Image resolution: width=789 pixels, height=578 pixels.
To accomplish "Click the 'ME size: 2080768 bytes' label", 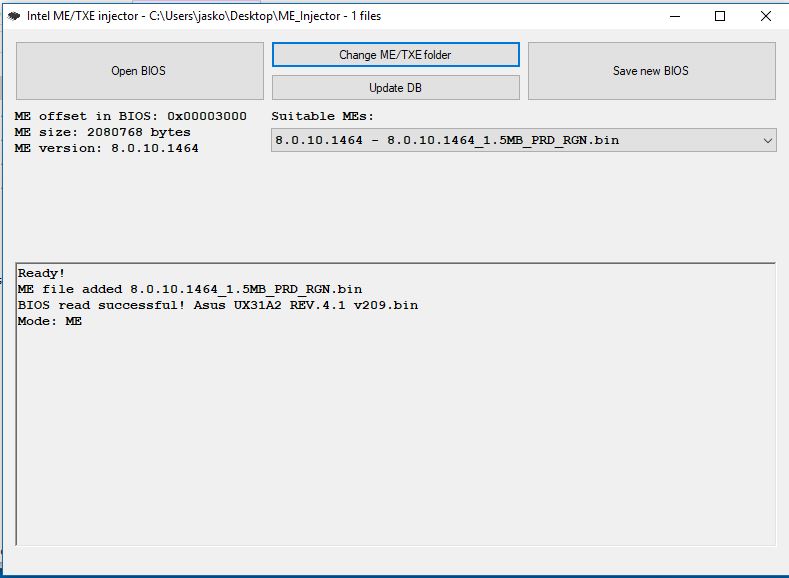I will click(103, 132).
